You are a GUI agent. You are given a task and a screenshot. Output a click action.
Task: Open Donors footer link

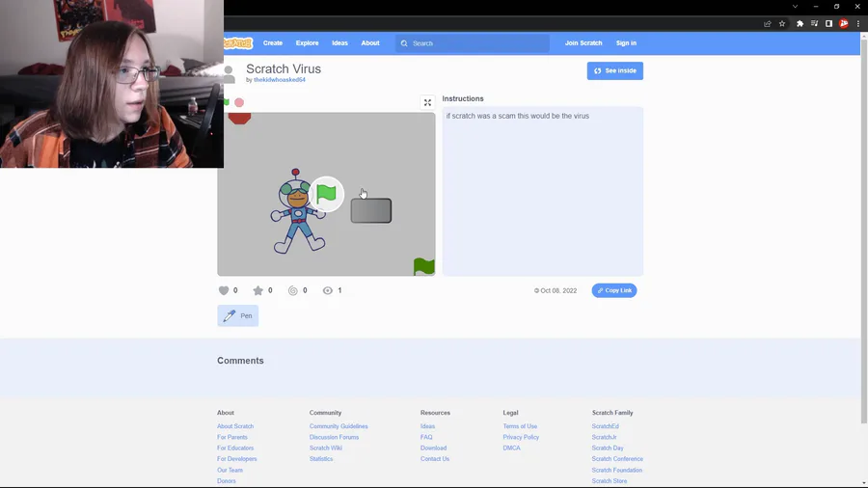tap(227, 481)
